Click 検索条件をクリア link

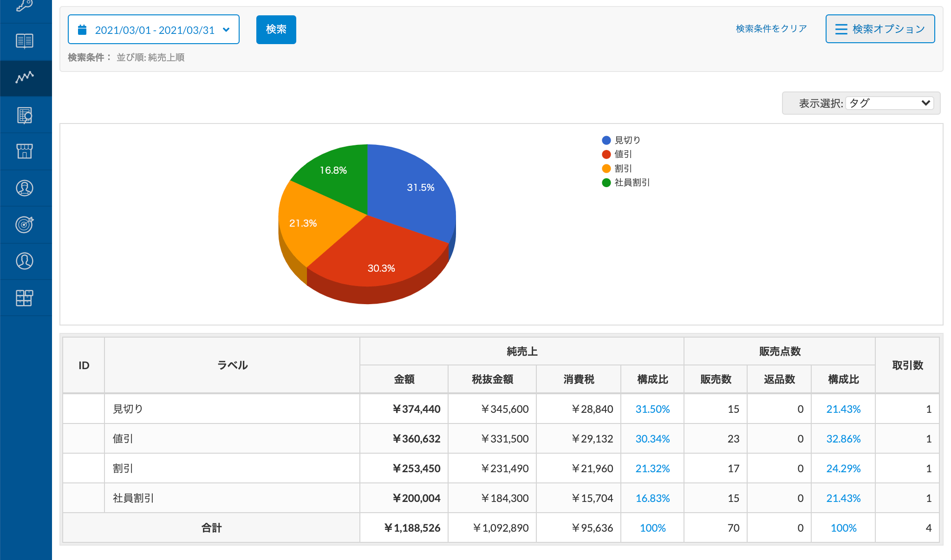tap(771, 29)
